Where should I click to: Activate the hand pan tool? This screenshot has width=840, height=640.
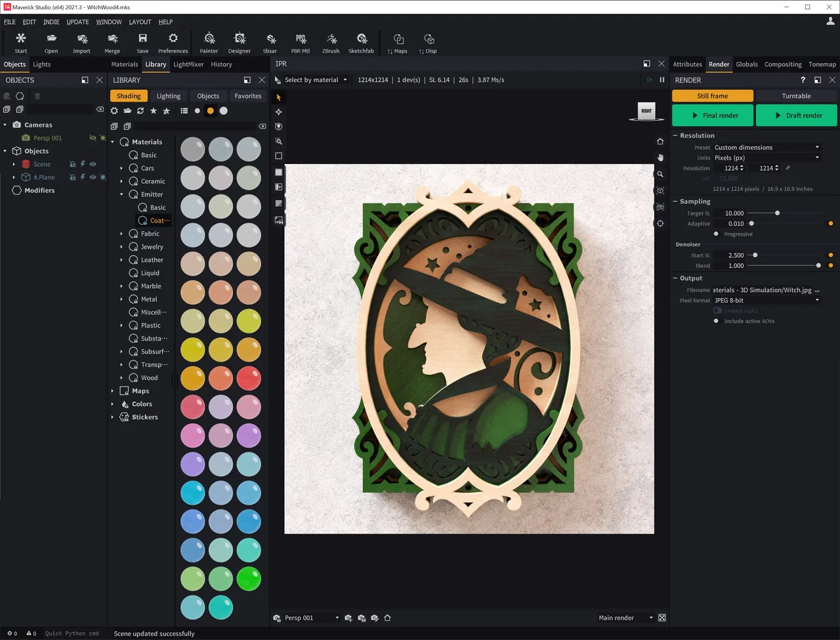tap(660, 158)
